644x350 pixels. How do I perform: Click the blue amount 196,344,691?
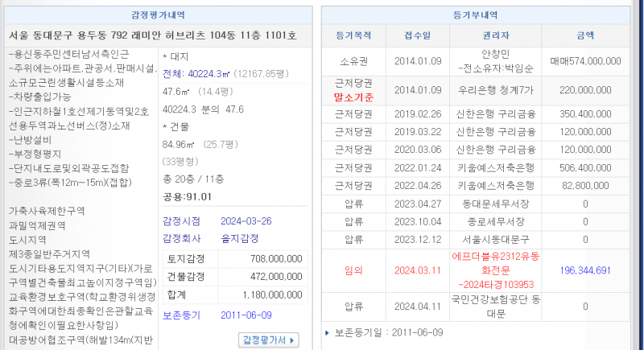(585, 271)
